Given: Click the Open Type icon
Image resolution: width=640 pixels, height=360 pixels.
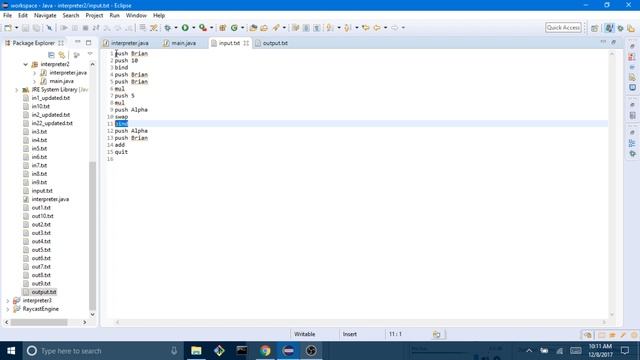Looking at the screenshot, I should click(x=253, y=28).
